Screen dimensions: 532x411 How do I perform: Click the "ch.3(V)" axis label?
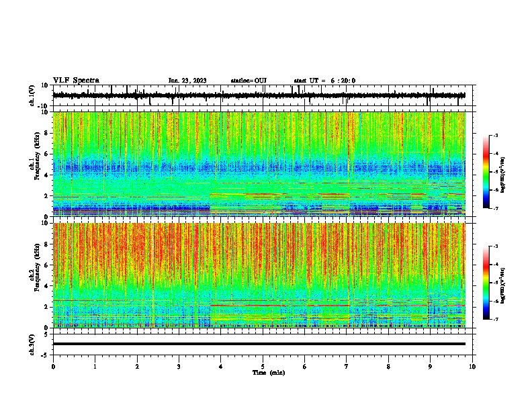pyautogui.click(x=32, y=345)
